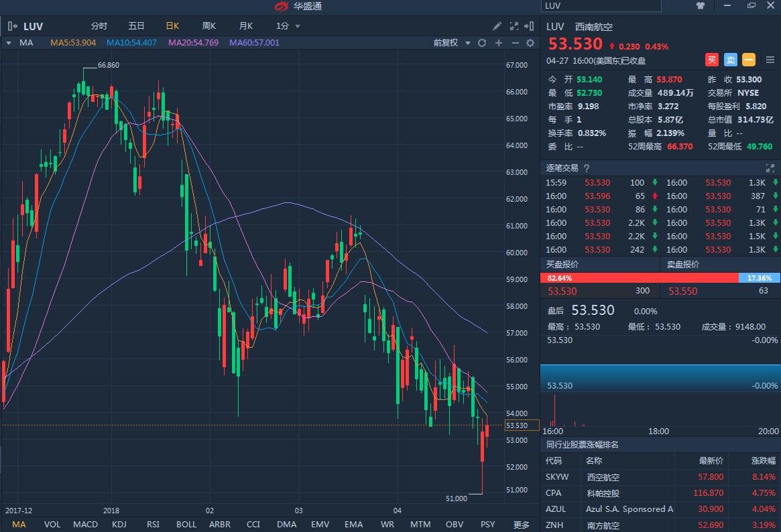
Task: Click the LUV stock search field
Action: click(601, 5)
